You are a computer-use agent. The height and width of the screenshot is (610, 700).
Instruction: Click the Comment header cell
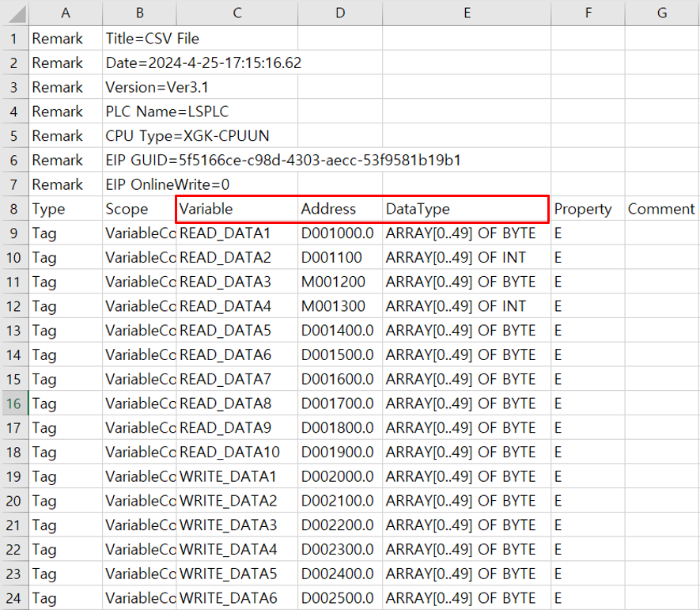[661, 208]
